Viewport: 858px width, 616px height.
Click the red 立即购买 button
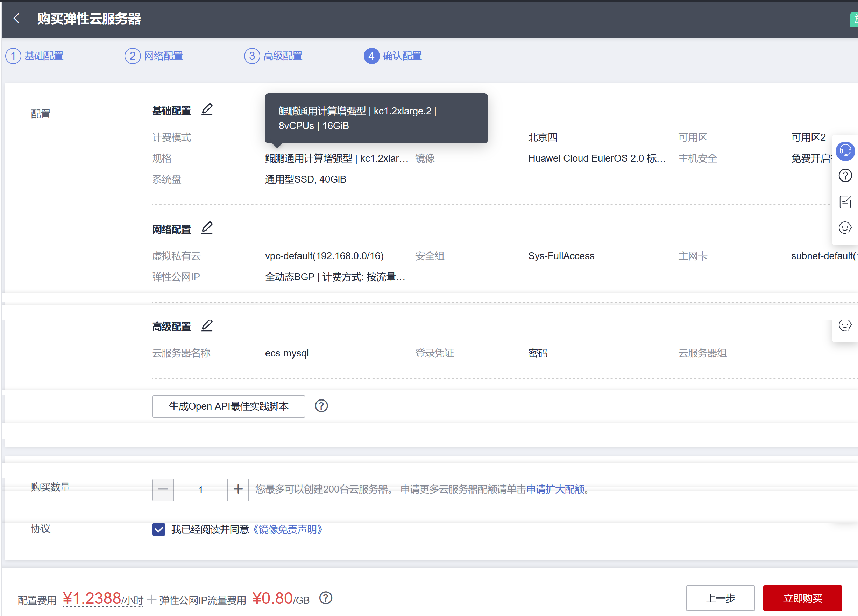[802, 598]
